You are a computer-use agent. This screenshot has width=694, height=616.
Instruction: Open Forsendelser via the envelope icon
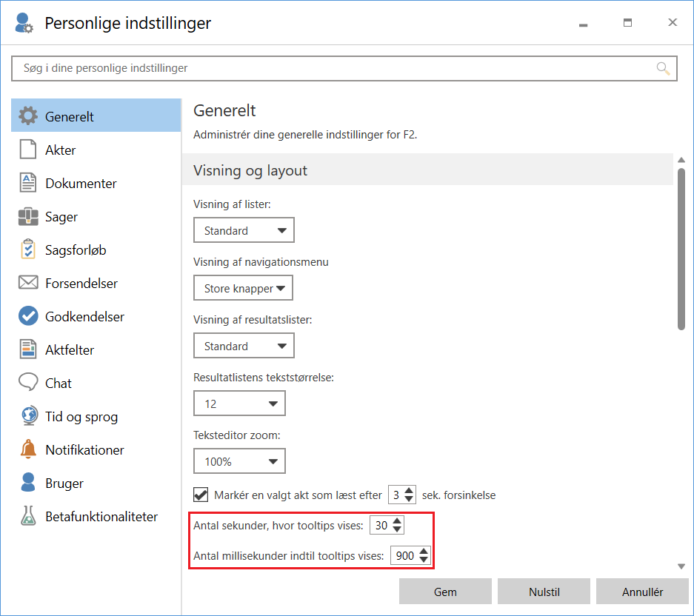pos(27,282)
